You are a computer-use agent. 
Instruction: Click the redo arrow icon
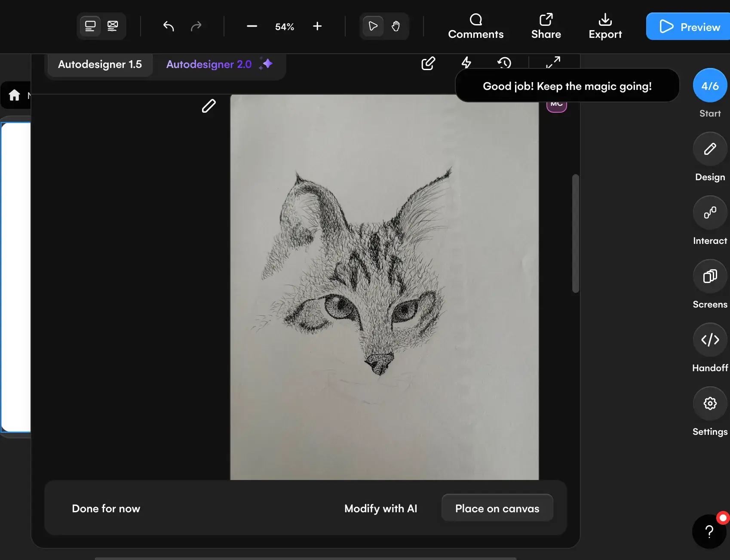point(196,27)
